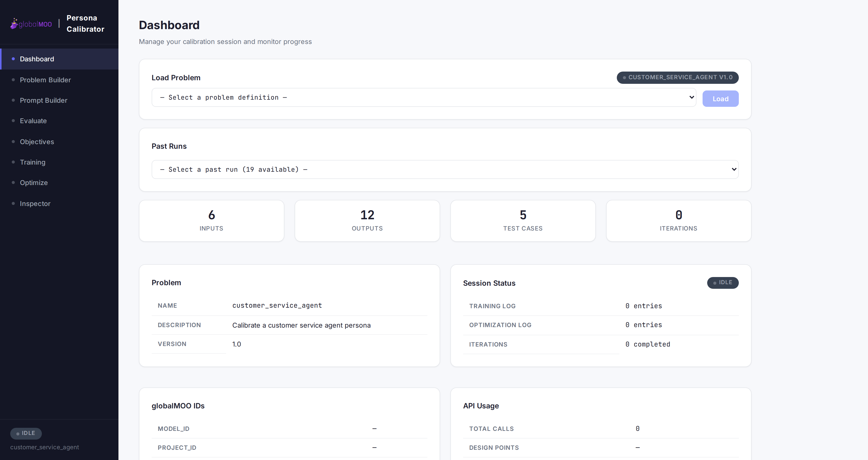Open the Objectives page
The image size is (868, 460).
point(59,142)
